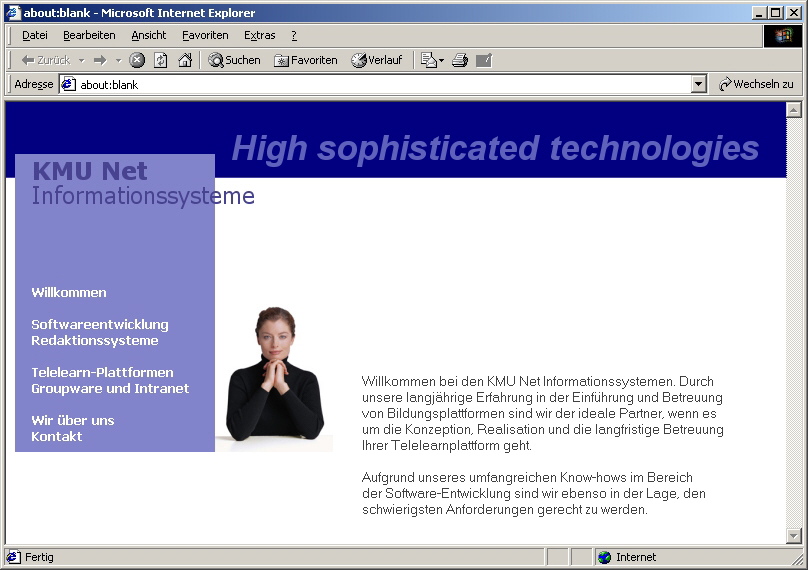
Task: Open the back history dropdown arrow
Action: 81,60
